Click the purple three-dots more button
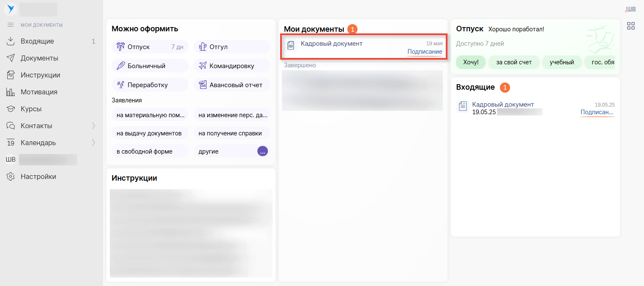Image resolution: width=644 pixels, height=286 pixels. tap(262, 151)
